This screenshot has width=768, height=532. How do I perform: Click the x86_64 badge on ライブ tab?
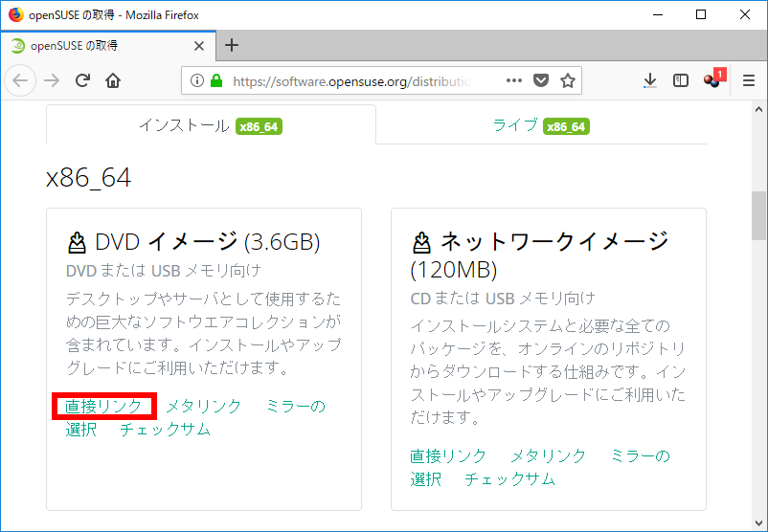click(566, 126)
